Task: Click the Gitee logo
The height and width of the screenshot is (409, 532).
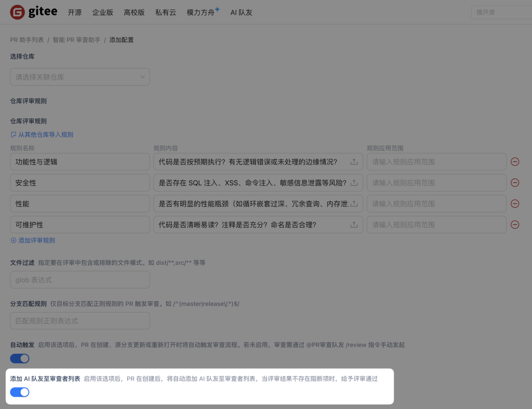Action: tap(33, 12)
